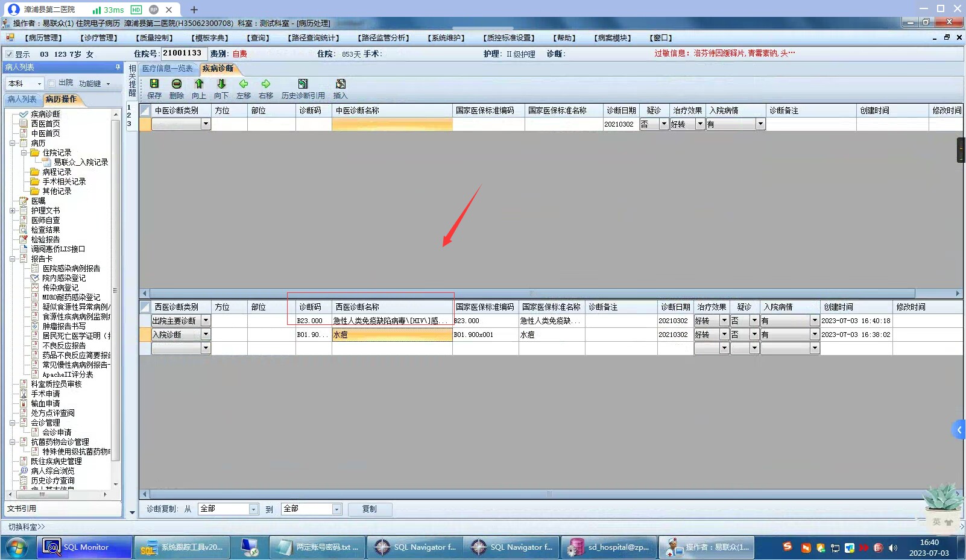Click the 插入 insert icon
Viewport: 966px width, 560px height.
341,84
